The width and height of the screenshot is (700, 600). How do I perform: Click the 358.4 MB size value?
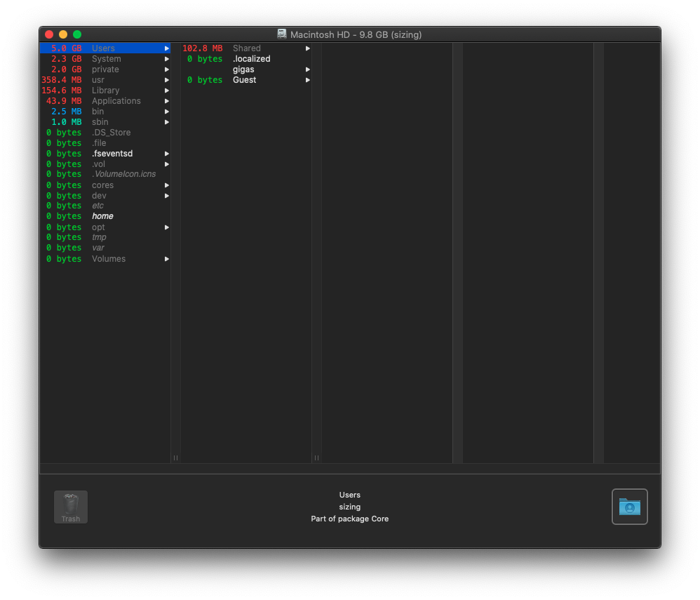point(62,80)
